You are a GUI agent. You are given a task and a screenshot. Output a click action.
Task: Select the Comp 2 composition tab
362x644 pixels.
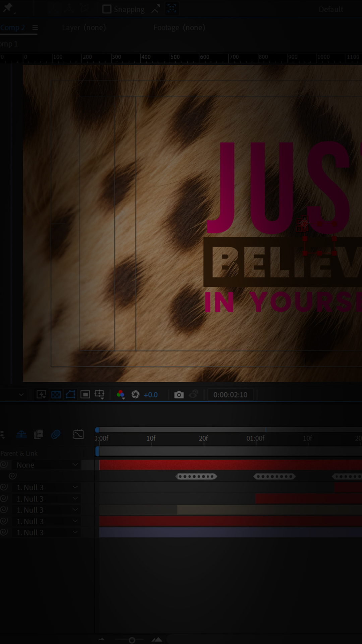point(12,28)
